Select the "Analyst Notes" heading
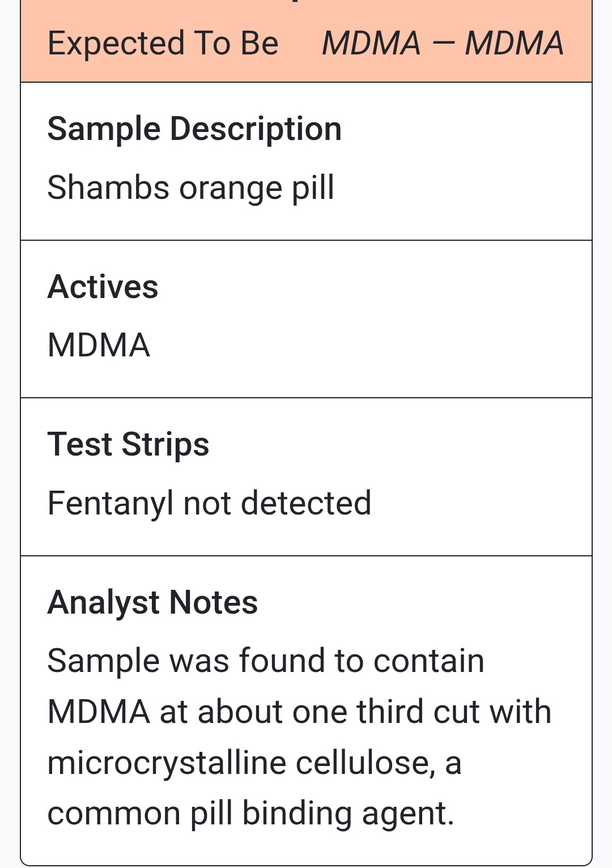 pos(152,602)
